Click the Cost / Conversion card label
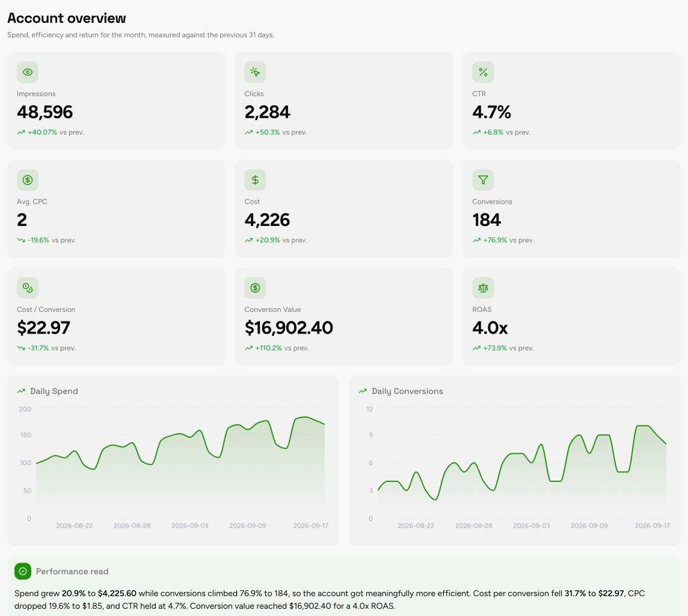Image resolution: width=688 pixels, height=616 pixels. 46,310
